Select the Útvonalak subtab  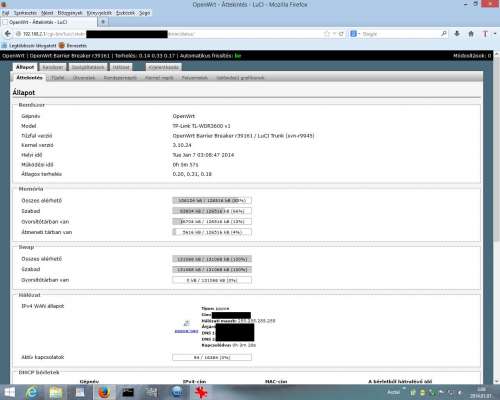coord(84,78)
